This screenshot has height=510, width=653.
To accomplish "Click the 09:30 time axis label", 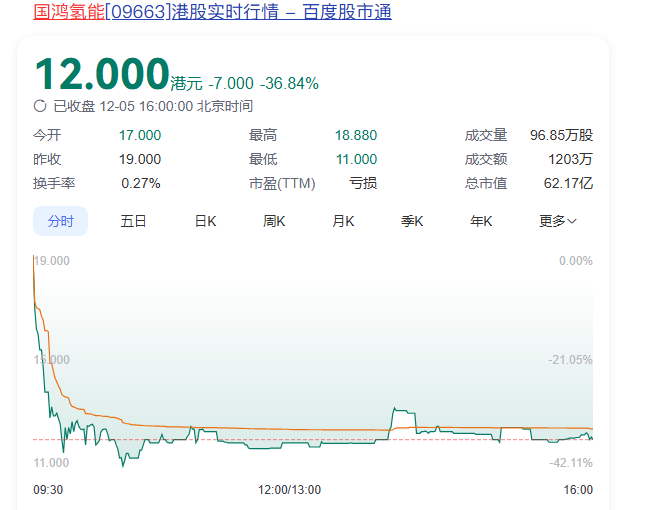I will point(49,490).
